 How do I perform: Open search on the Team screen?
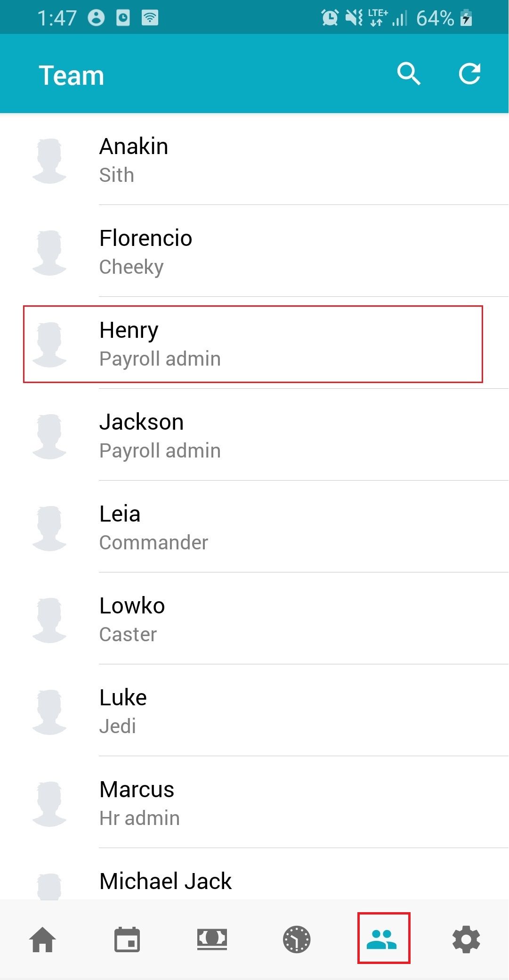coord(408,73)
